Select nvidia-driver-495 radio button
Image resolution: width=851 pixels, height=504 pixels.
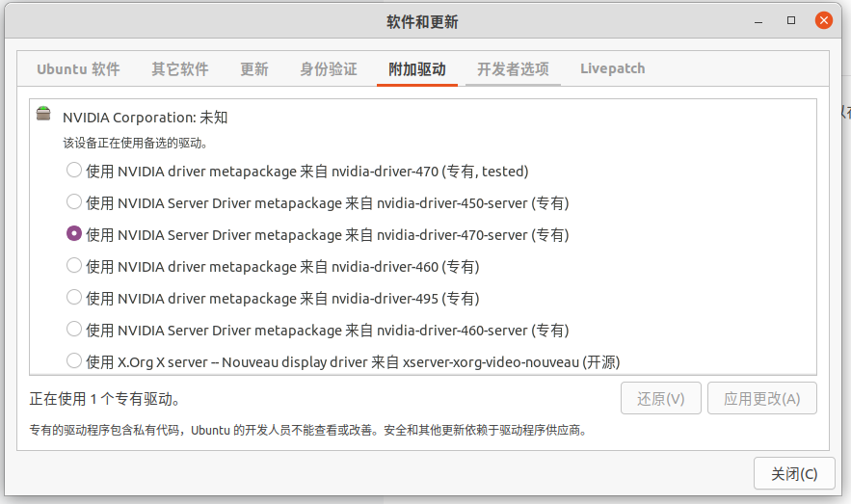tap(74, 298)
